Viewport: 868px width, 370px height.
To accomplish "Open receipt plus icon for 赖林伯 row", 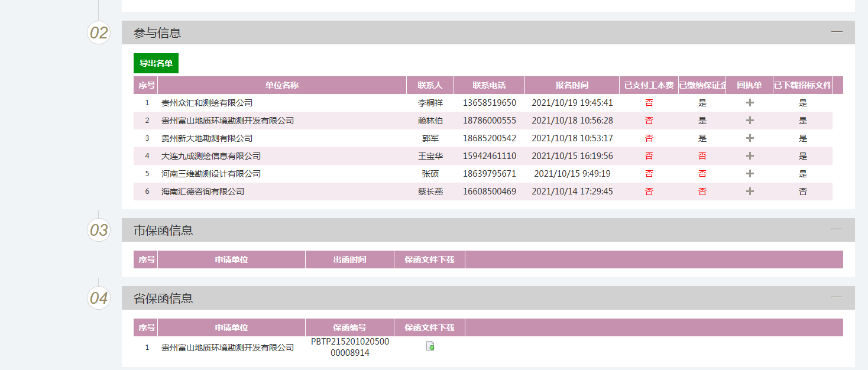I will [x=750, y=121].
